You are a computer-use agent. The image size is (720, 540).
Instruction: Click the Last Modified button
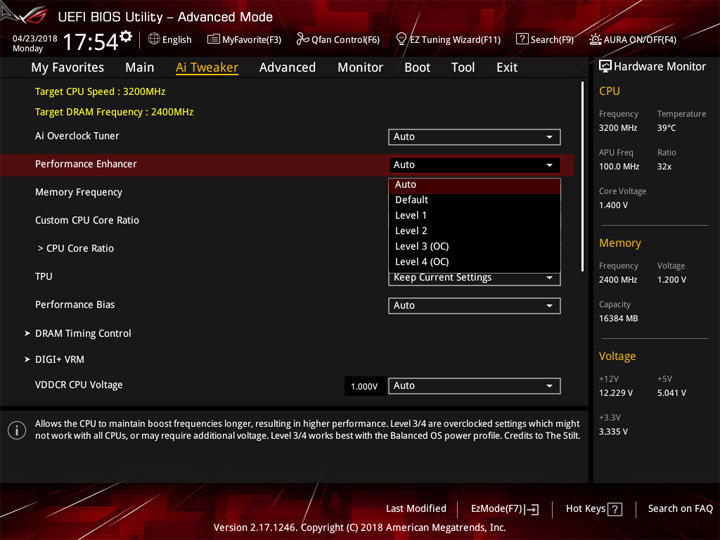(416, 509)
